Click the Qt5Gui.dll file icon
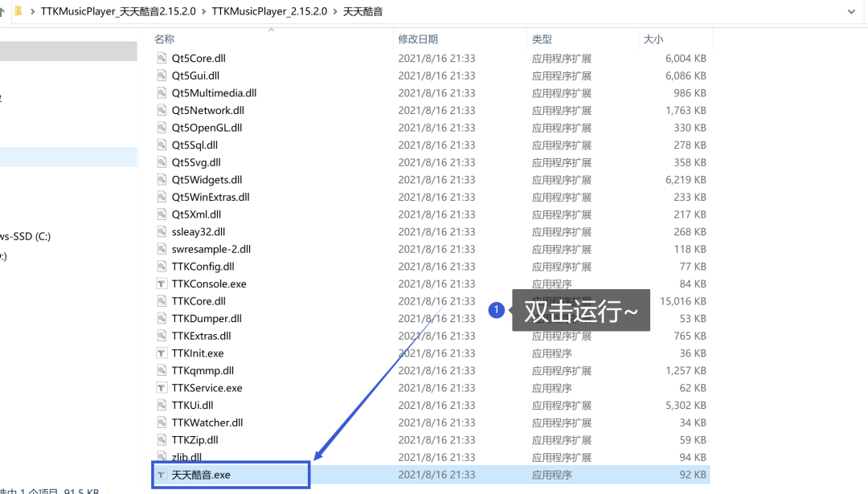This screenshot has height=494, width=868. click(x=161, y=76)
